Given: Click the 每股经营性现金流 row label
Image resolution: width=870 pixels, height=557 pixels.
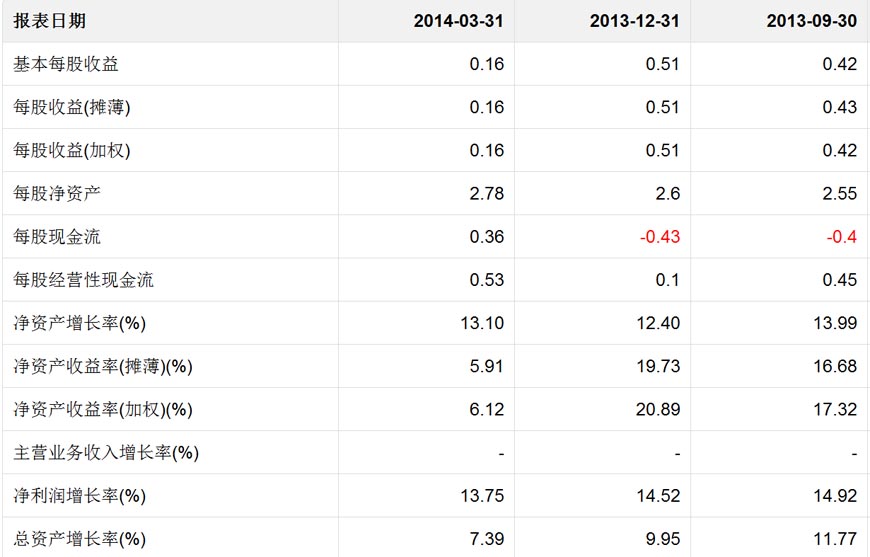Looking at the screenshot, I should 84,280.
